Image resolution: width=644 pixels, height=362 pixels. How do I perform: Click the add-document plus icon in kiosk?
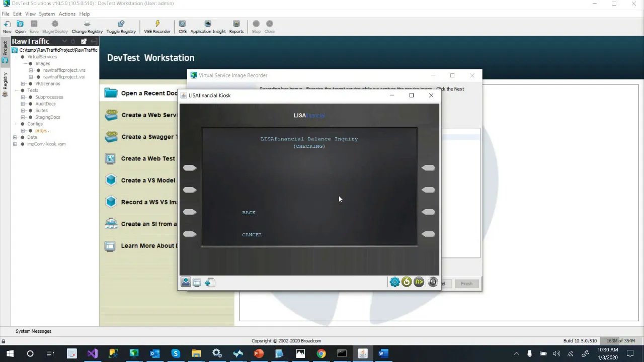pos(210,283)
